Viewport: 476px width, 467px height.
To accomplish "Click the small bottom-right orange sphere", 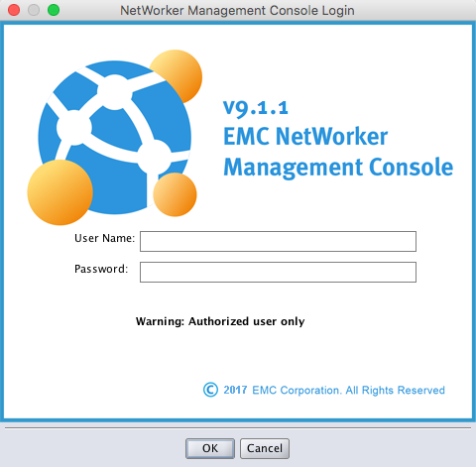I will click(175, 194).
